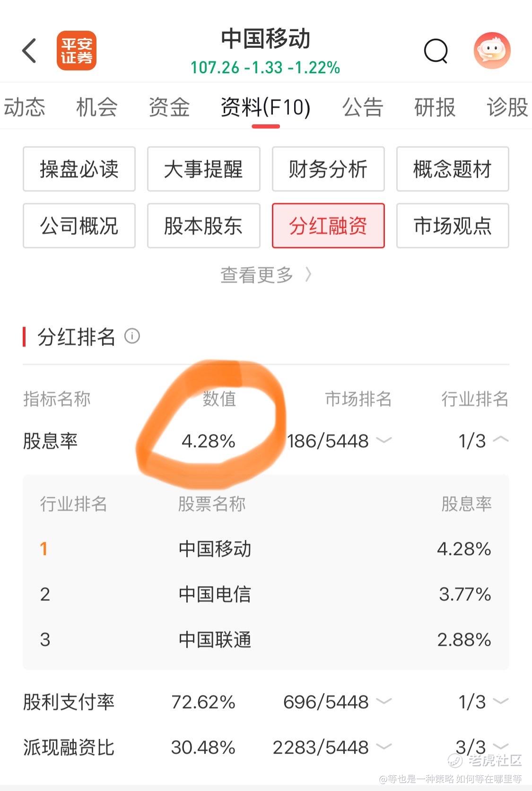Select the 概念题材 button
The height and width of the screenshot is (791, 532).
pos(453,169)
